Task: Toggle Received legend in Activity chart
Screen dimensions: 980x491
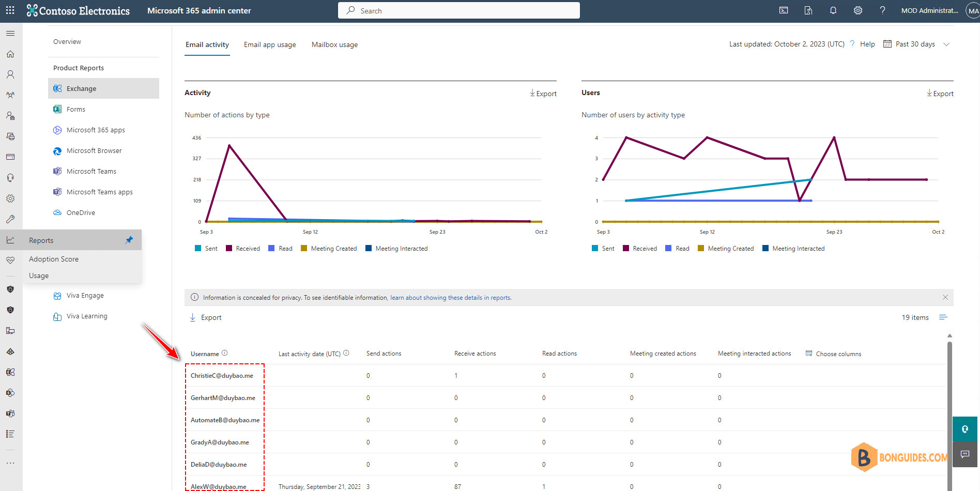Action: (243, 249)
